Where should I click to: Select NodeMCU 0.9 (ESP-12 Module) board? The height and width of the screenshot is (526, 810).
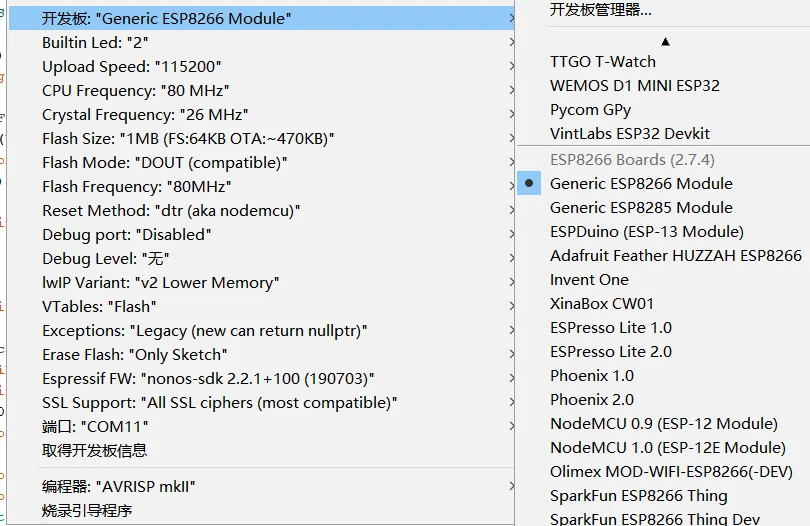664,424
